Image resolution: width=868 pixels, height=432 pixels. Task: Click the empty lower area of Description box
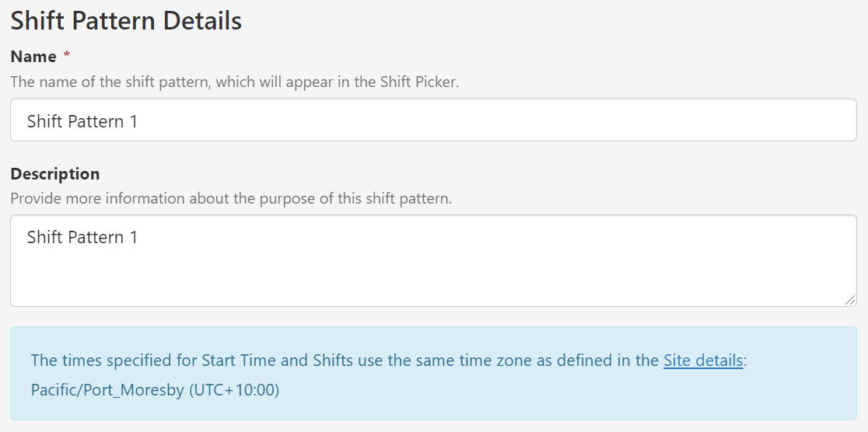coord(433,284)
